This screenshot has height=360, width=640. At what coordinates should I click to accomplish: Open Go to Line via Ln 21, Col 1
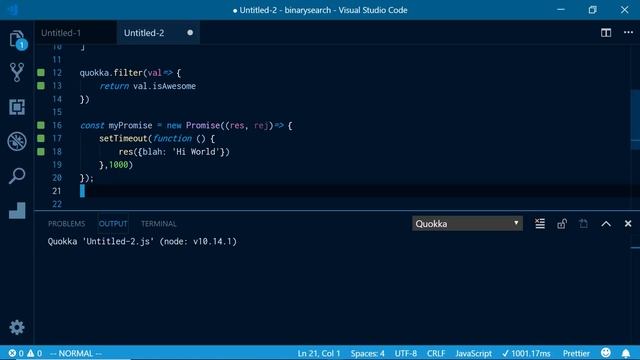[x=318, y=353]
